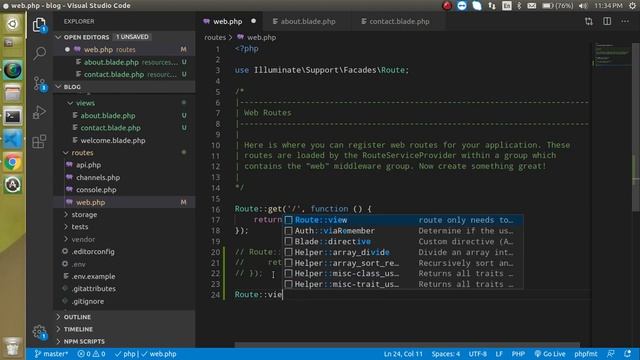Click the routes breadcrumb segment

tap(215, 37)
